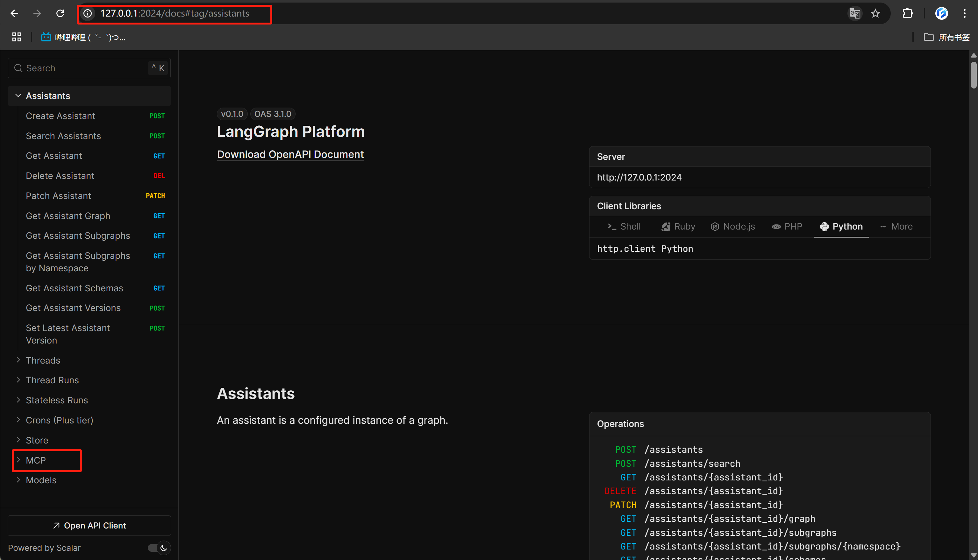The height and width of the screenshot is (560, 978).
Task: Click the server URL http://127.0.0.1:2024
Action: pos(639,177)
